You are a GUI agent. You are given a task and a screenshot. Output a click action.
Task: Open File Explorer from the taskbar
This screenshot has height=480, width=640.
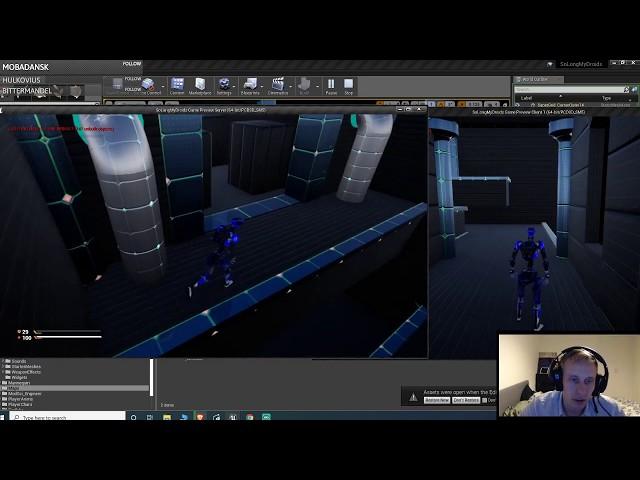click(x=167, y=417)
